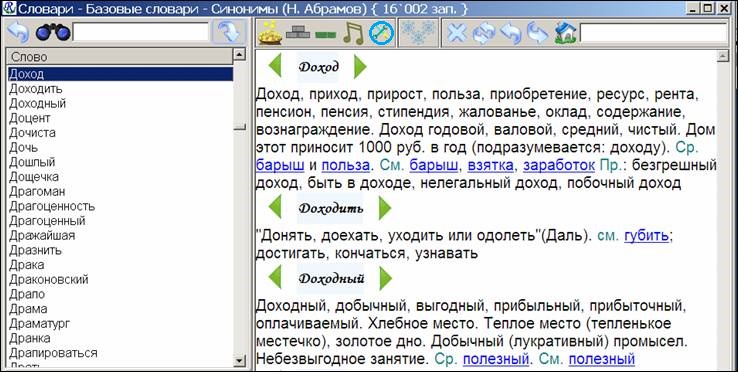Click the Доход article heading
This screenshot has width=738, height=372.
[x=318, y=66]
